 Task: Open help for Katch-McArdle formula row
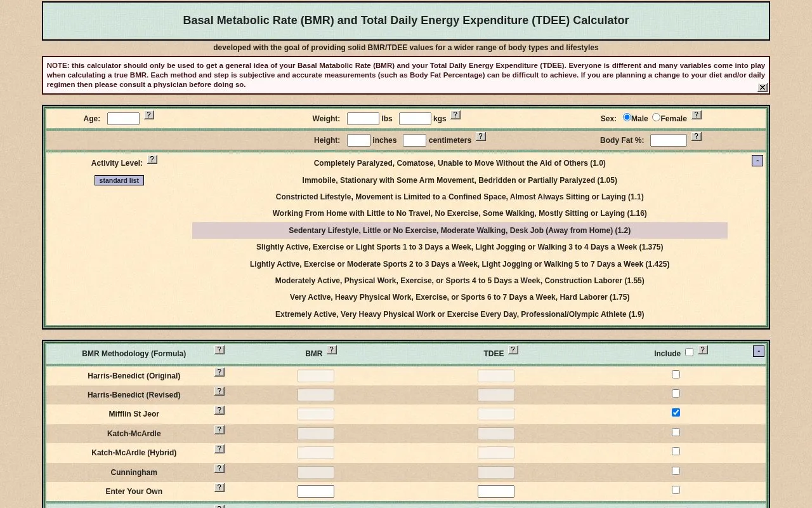tap(219, 430)
